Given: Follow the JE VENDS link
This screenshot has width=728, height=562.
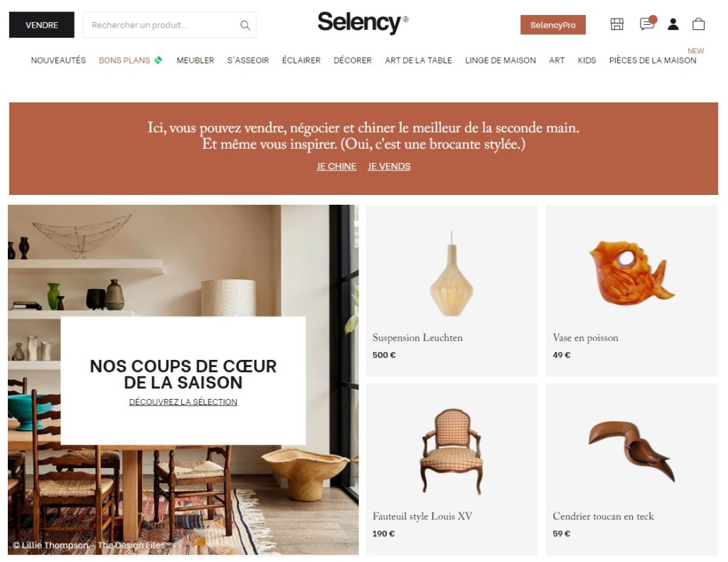Looking at the screenshot, I should [x=389, y=166].
